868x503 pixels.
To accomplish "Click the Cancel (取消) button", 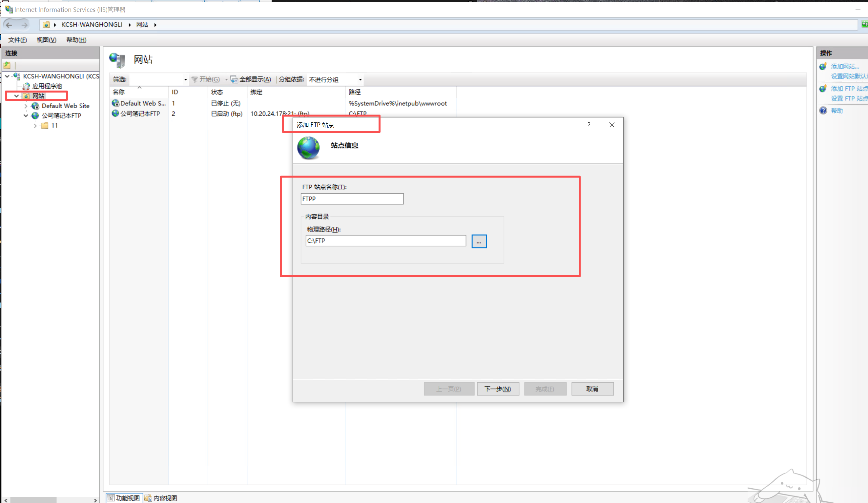I will pyautogui.click(x=592, y=389).
